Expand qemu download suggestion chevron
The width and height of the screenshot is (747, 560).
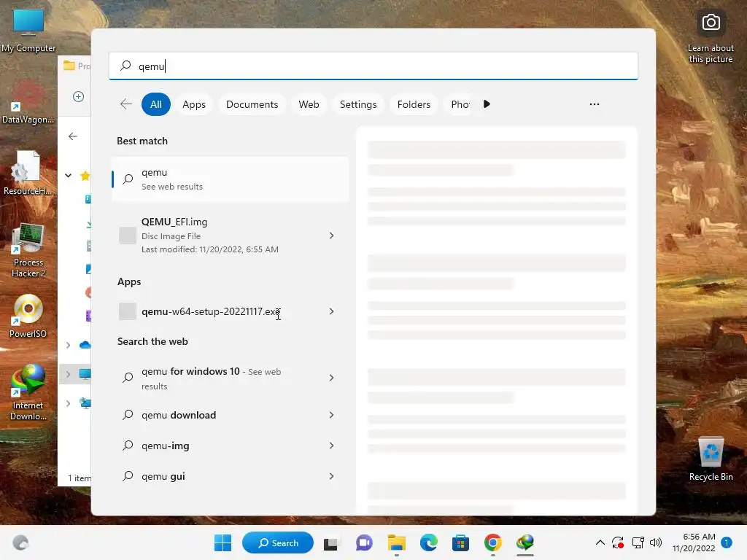tap(332, 415)
